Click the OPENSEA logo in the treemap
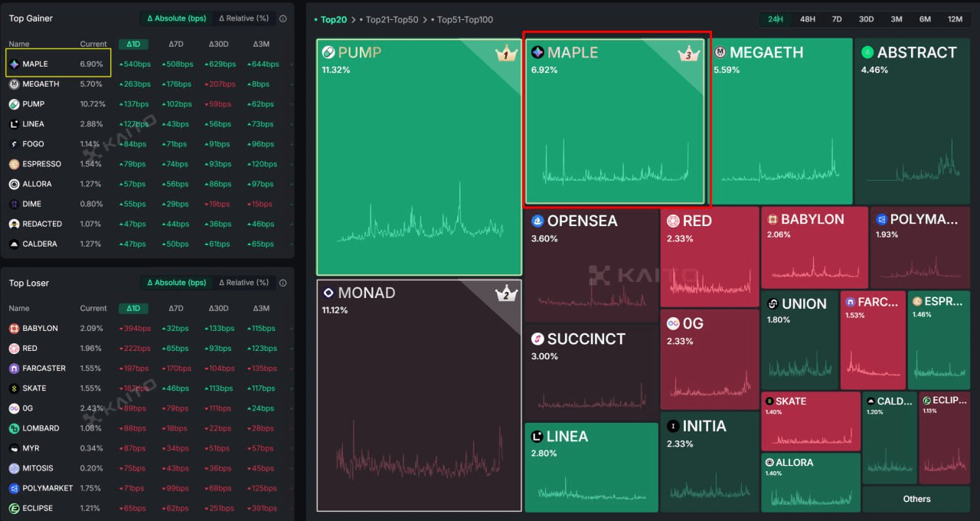 pyautogui.click(x=537, y=221)
